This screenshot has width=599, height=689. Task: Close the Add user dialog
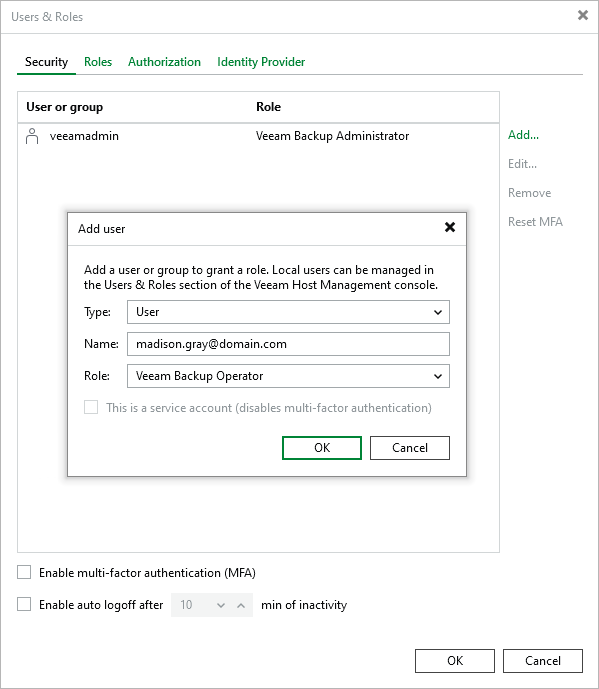point(450,227)
